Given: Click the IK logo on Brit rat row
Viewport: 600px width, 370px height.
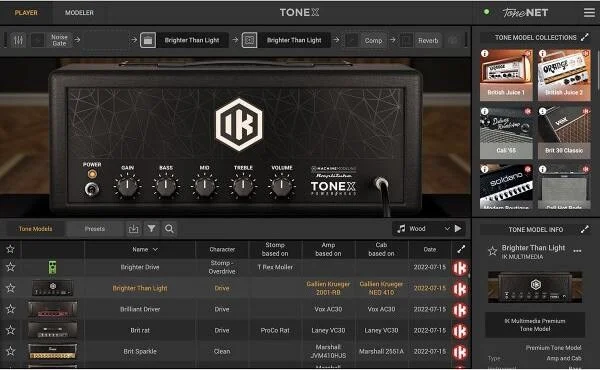Looking at the screenshot, I should coord(460,331).
